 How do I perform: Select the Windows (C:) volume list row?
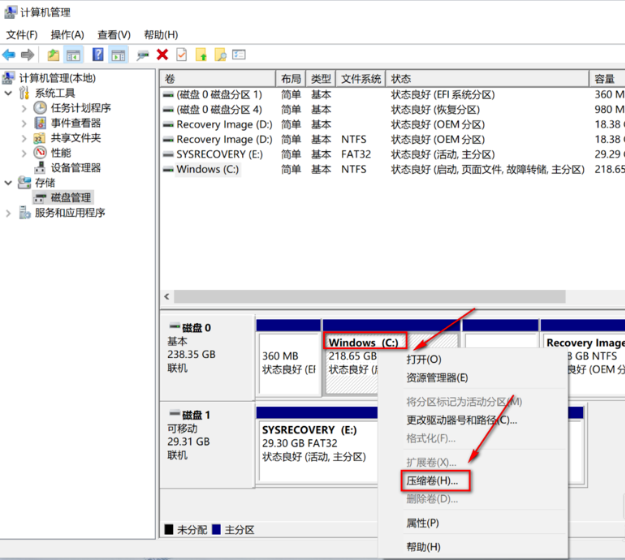(393, 169)
